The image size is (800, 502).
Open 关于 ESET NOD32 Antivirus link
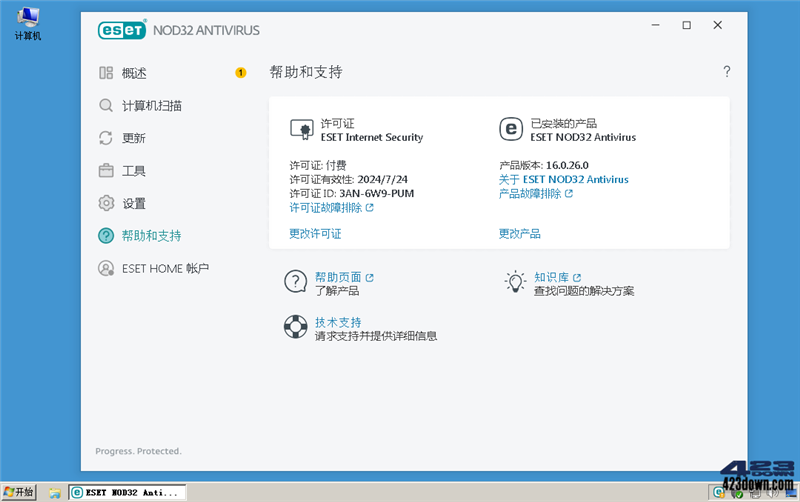coord(563,180)
